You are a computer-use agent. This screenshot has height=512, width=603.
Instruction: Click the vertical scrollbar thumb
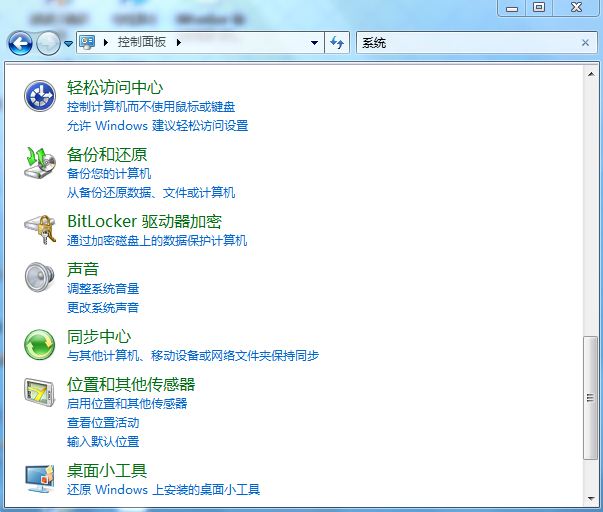pyautogui.click(x=590, y=398)
